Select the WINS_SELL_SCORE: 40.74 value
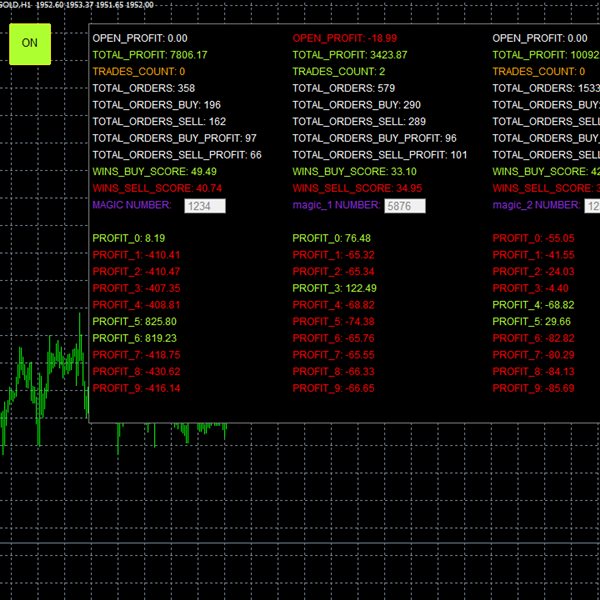This screenshot has width=600, height=600. click(x=157, y=188)
